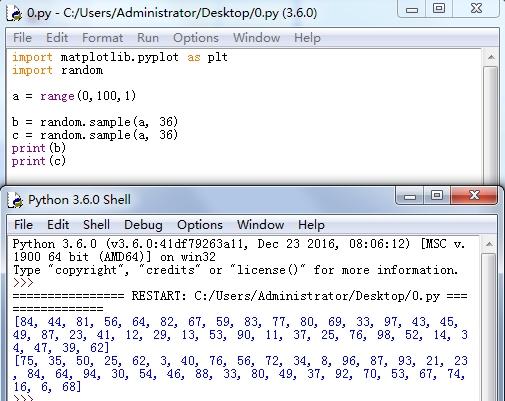
Task: Open Options menu in Python Shell window
Action: coord(200,225)
